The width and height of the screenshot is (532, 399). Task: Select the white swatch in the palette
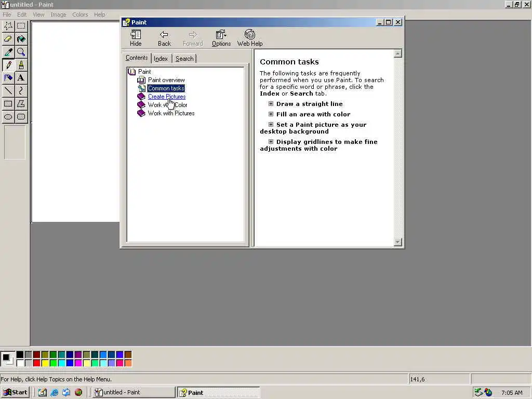point(20,363)
